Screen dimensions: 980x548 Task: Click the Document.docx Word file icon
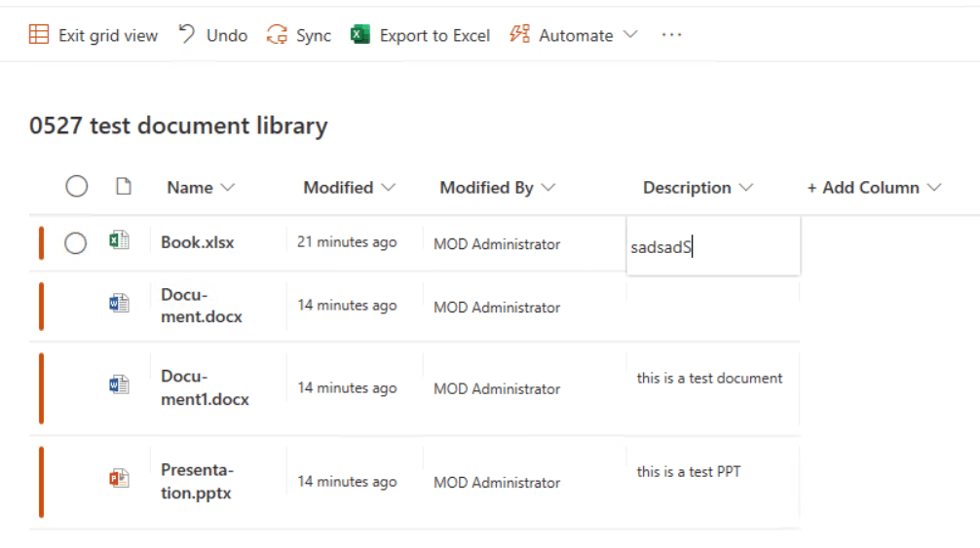[x=119, y=305]
